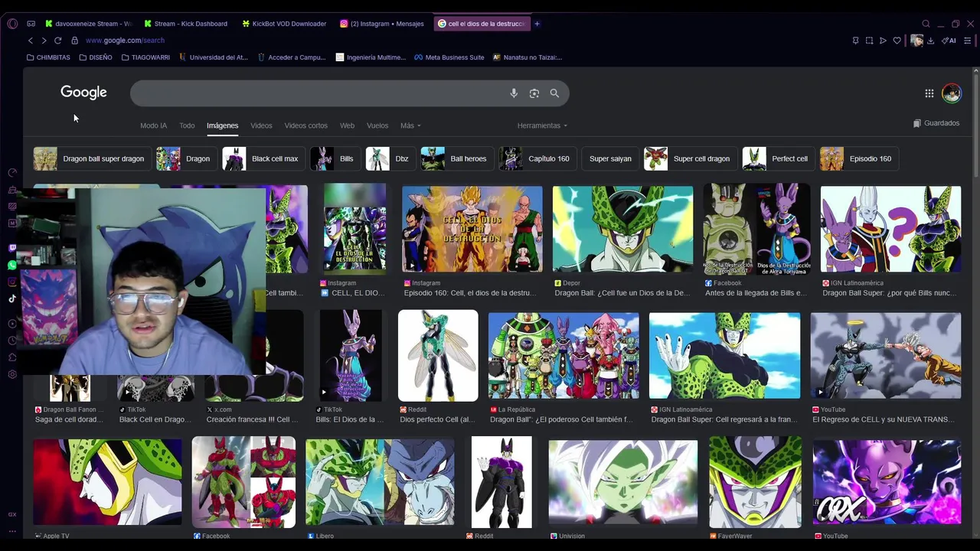
Task: Select the Ball heroes filter chip
Action: click(456, 158)
